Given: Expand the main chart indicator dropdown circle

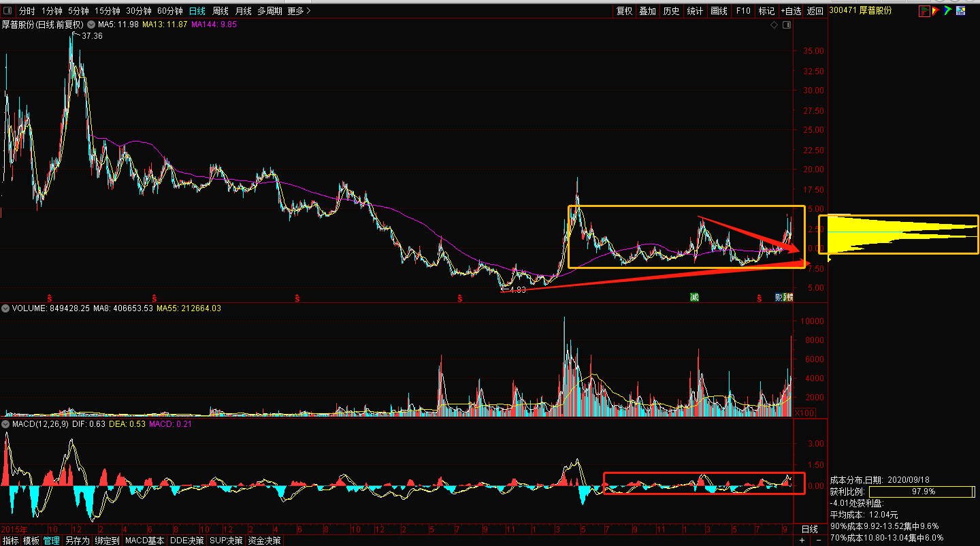Looking at the screenshot, I should point(92,25).
